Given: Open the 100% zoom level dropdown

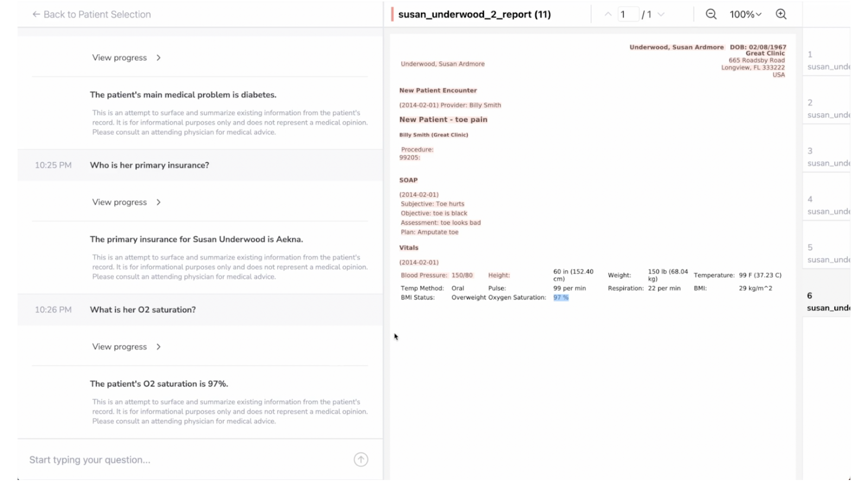Looking at the screenshot, I should tap(745, 15).
